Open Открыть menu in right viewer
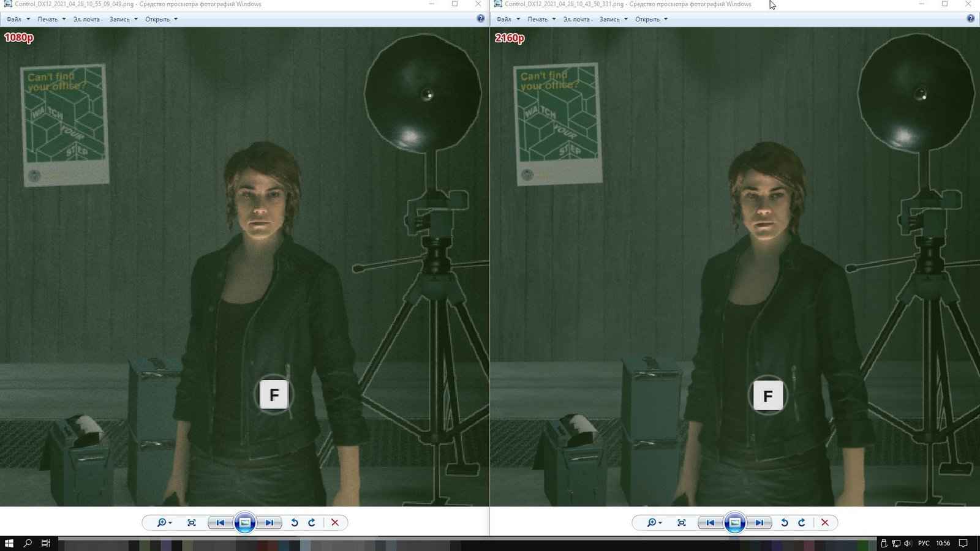Image resolution: width=980 pixels, height=551 pixels. [651, 19]
